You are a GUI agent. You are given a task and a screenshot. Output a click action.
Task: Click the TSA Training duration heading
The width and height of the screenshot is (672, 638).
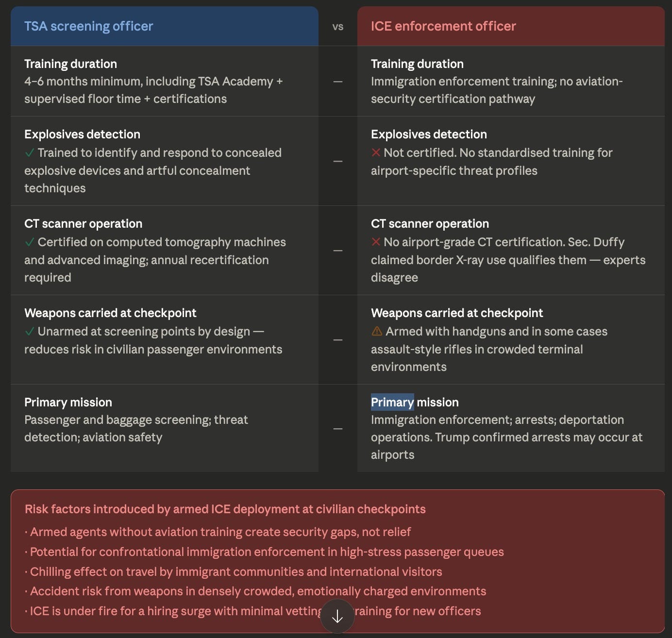71,64
